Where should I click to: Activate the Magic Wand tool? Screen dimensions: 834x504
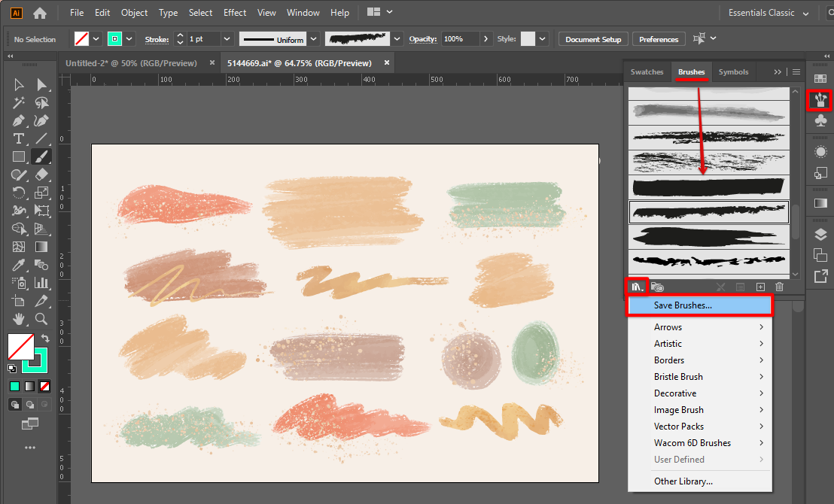(x=19, y=103)
